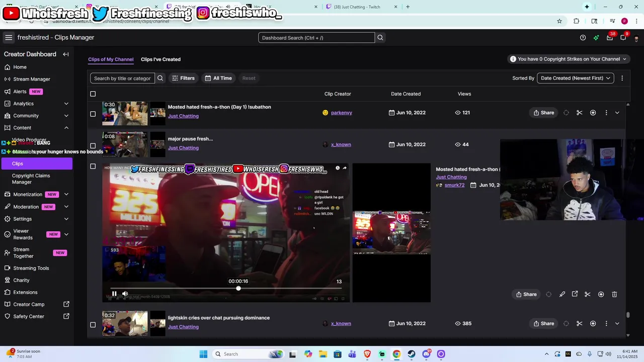Screen dimensions: 644x362
Task: Expand the Monetization sidebar section
Action: click(x=66, y=195)
